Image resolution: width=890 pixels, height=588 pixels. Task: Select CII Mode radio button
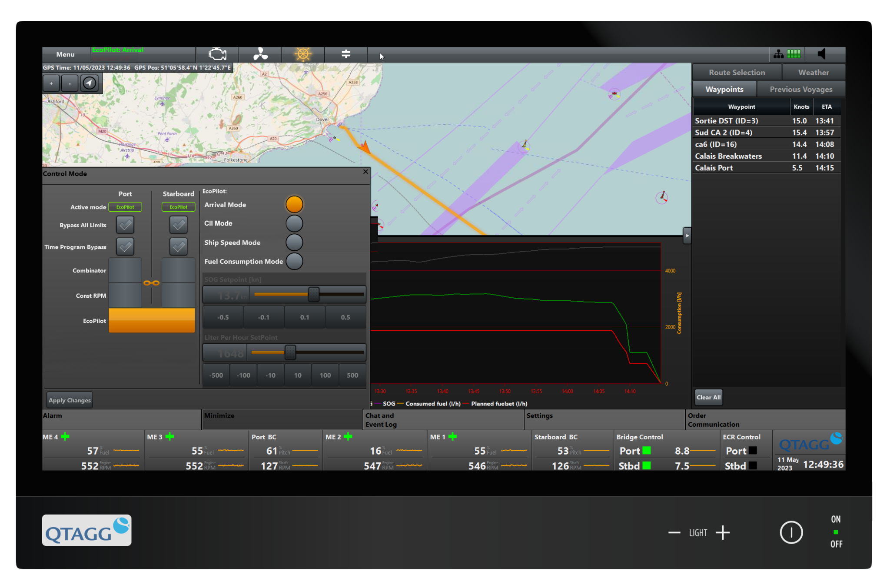294,223
